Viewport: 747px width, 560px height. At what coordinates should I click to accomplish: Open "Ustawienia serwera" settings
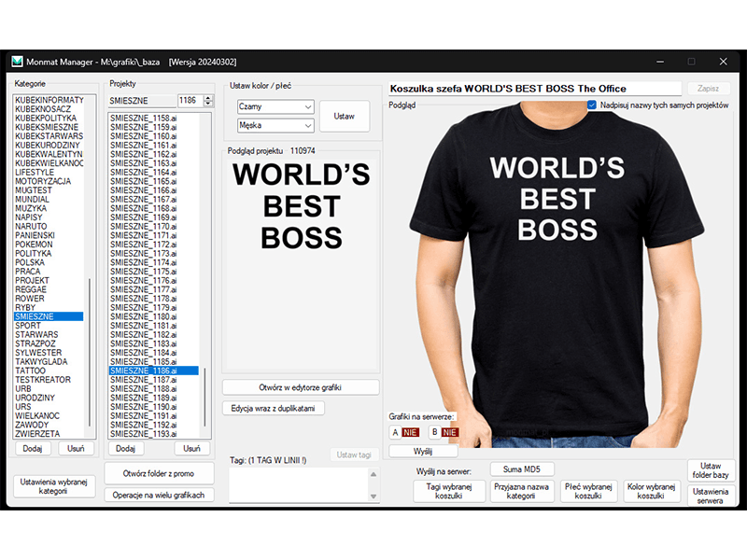pos(711,496)
